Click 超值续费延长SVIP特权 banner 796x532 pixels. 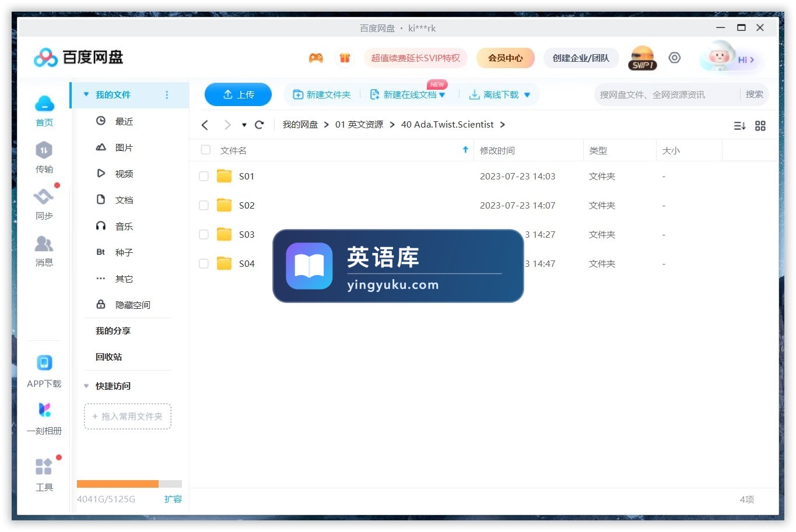(416, 58)
